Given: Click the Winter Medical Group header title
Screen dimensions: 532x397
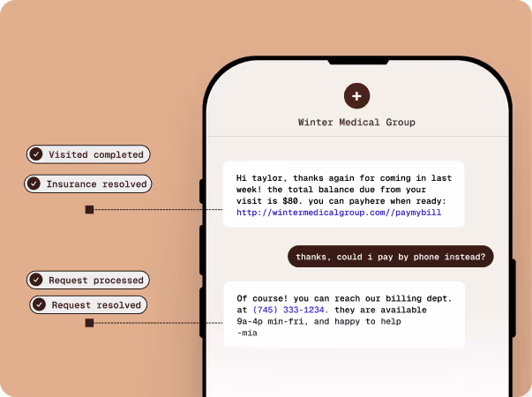Looking at the screenshot, I should tap(356, 122).
